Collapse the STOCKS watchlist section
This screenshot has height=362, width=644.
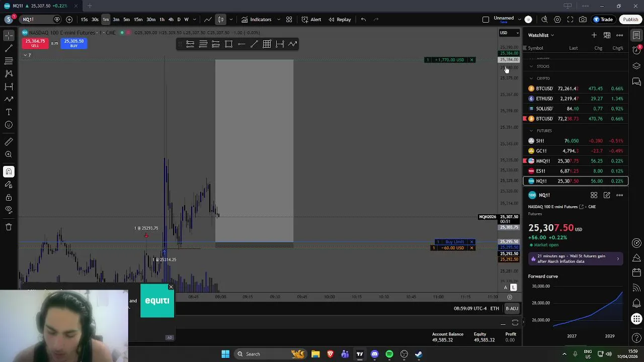click(531, 66)
